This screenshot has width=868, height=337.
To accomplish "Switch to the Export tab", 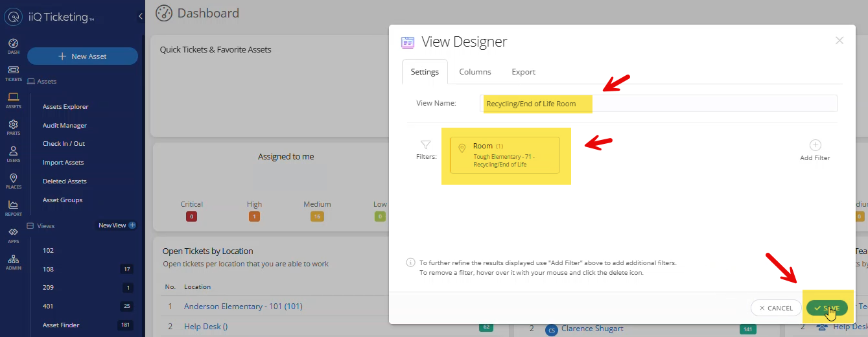I will point(523,72).
